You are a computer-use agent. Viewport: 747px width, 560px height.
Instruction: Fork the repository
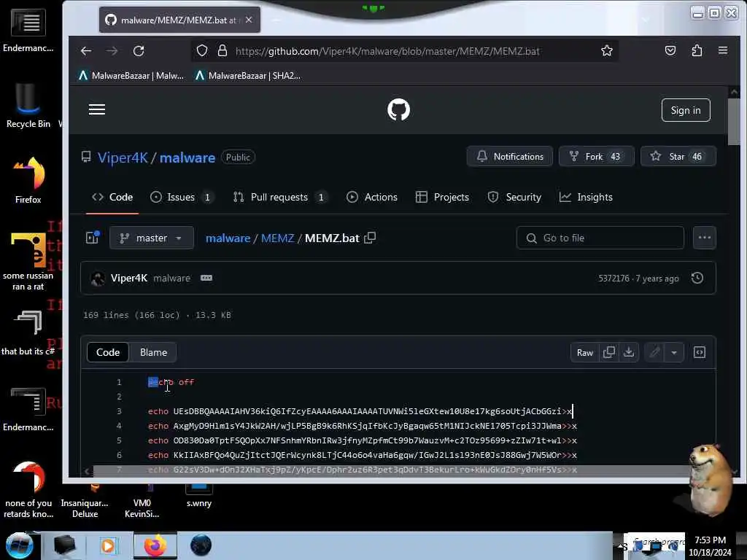[x=597, y=156]
